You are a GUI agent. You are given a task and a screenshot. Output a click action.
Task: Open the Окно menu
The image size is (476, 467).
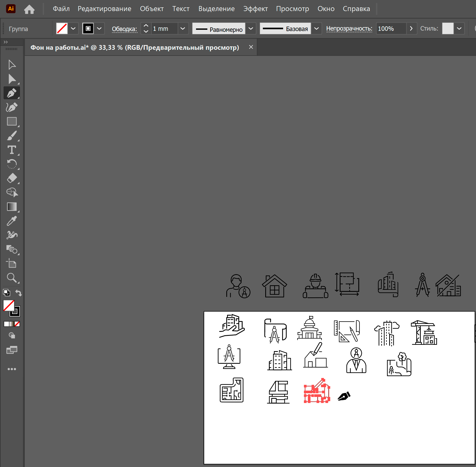pos(326,9)
